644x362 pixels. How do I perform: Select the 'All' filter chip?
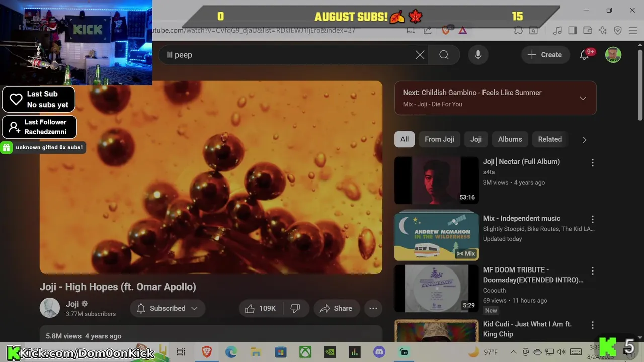[x=405, y=139]
